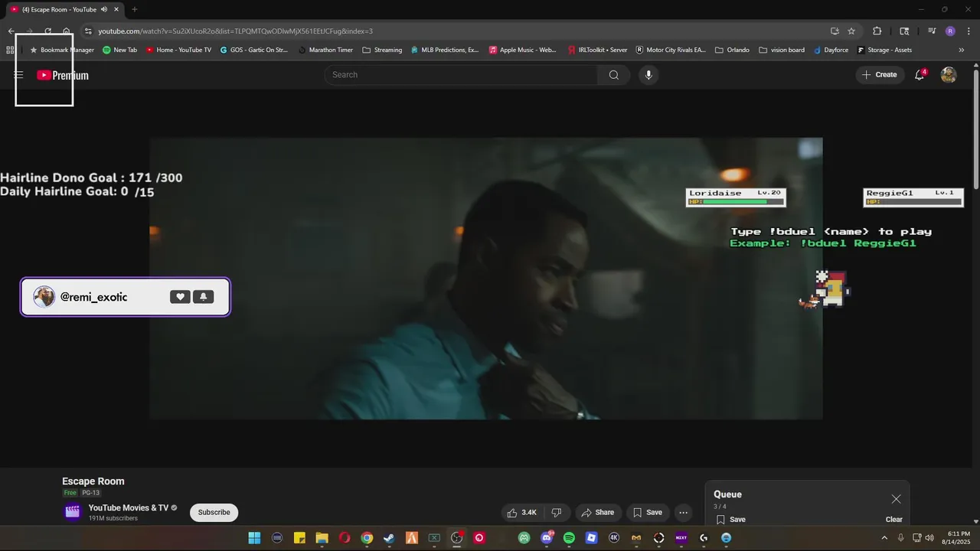Viewport: 980px width, 551px height.
Task: Open the vision board bookmarks folder
Action: pyautogui.click(x=782, y=50)
